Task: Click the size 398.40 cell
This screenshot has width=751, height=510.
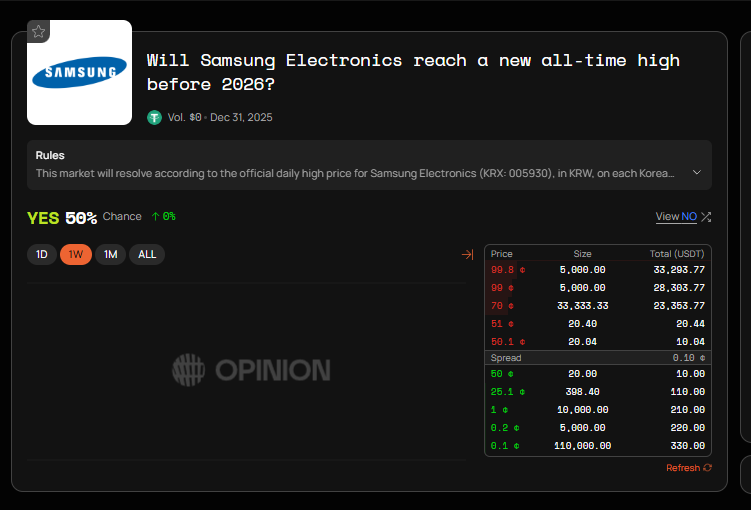Action: (x=582, y=392)
